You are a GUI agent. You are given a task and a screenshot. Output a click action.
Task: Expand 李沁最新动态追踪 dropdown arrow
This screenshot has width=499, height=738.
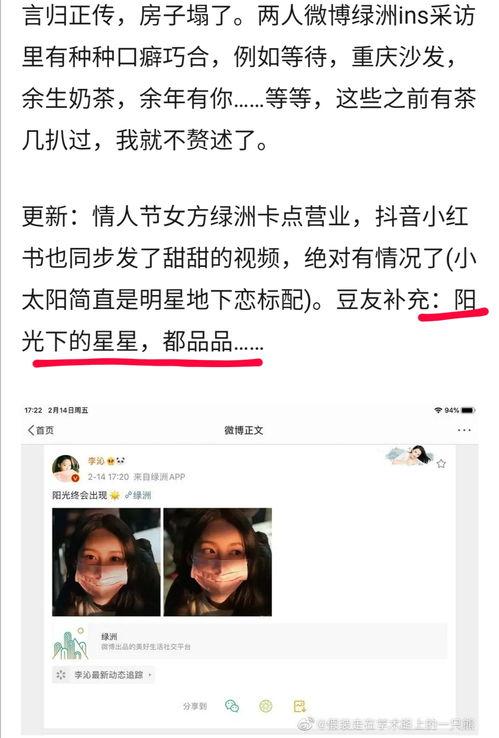pos(150,675)
